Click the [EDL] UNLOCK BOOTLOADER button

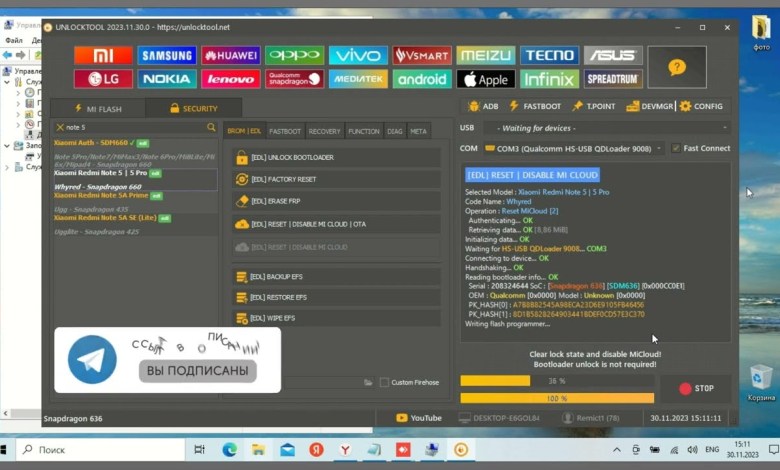click(292, 158)
